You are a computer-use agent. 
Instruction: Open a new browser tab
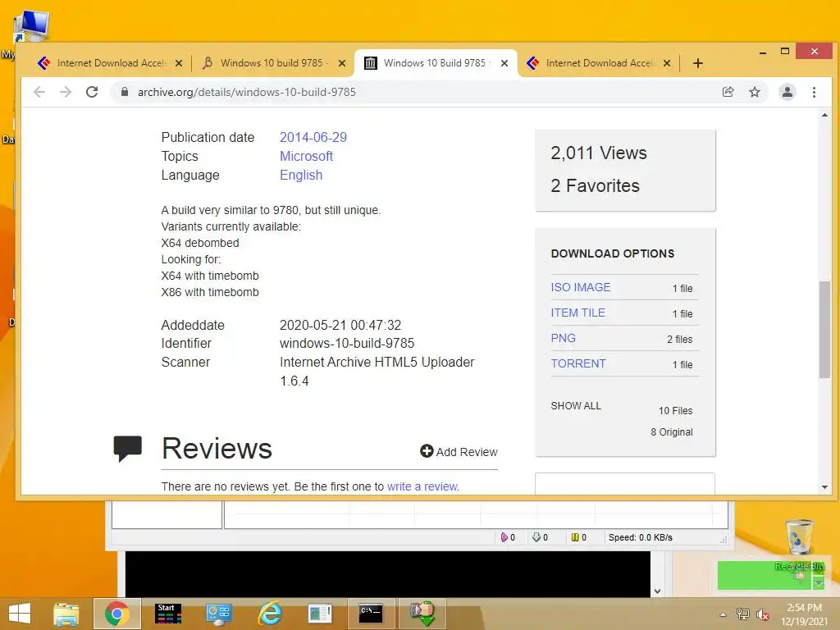tap(697, 63)
